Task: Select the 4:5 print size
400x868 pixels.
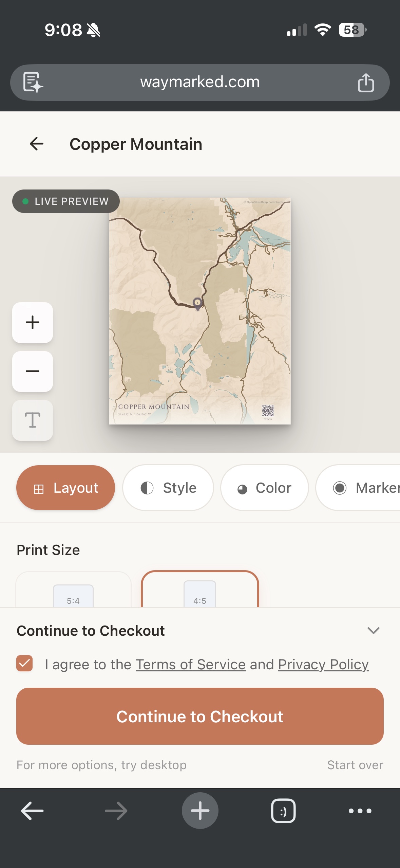Action: (200, 599)
